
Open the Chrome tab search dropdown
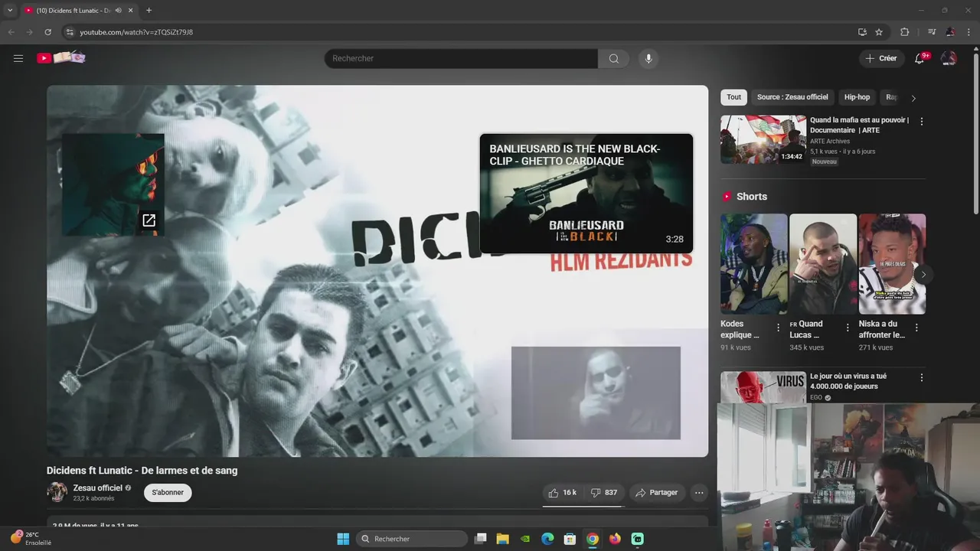[x=10, y=10]
